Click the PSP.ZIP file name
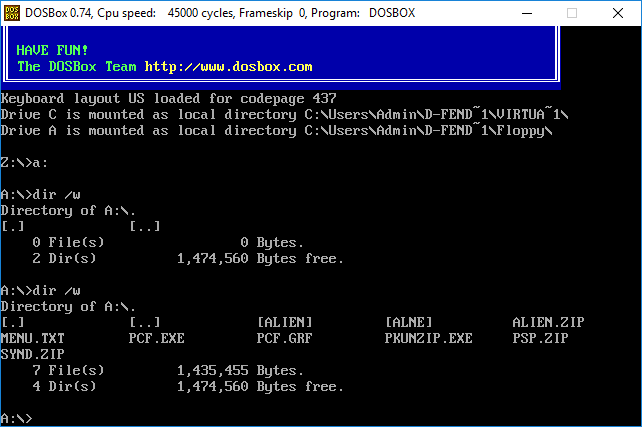The width and height of the screenshot is (642, 427). (x=540, y=338)
